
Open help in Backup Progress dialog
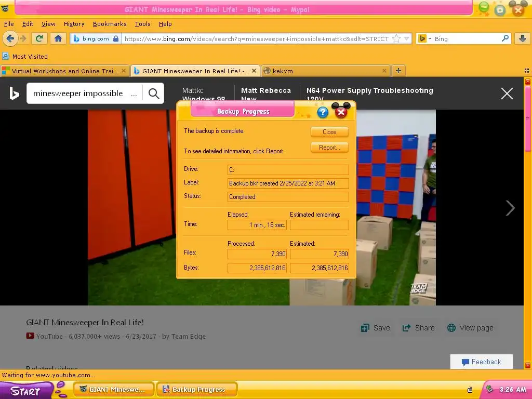(x=323, y=112)
